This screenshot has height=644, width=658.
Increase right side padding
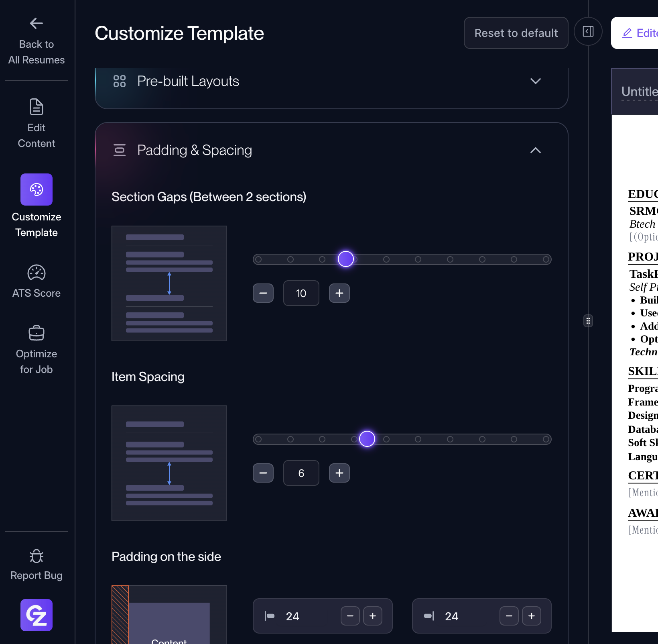[x=532, y=616]
